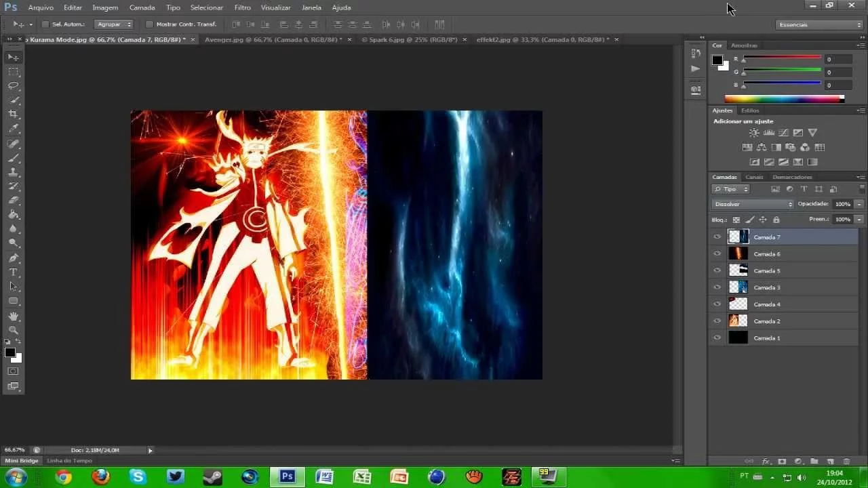Open the Essenciais workspace dropdown

(x=819, y=24)
